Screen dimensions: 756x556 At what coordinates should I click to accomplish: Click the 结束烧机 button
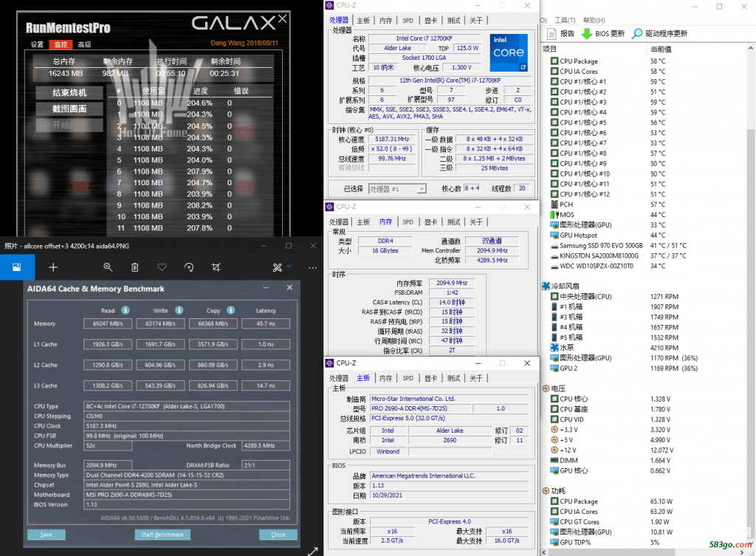(69, 92)
